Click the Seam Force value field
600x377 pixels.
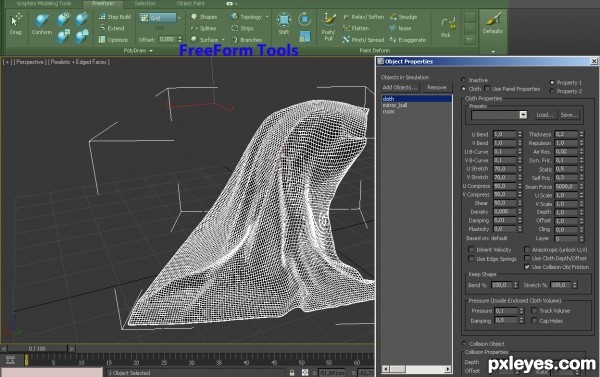[x=566, y=187]
